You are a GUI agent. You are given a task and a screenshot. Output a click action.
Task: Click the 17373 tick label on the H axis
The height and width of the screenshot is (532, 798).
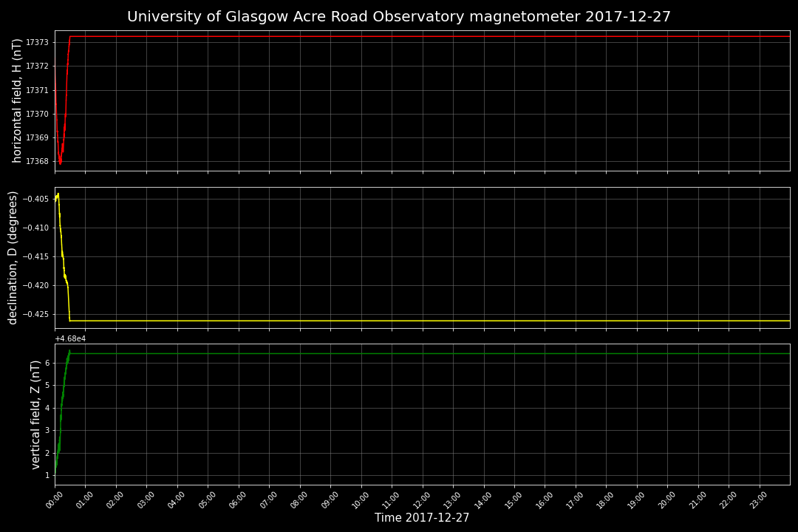[x=37, y=42]
